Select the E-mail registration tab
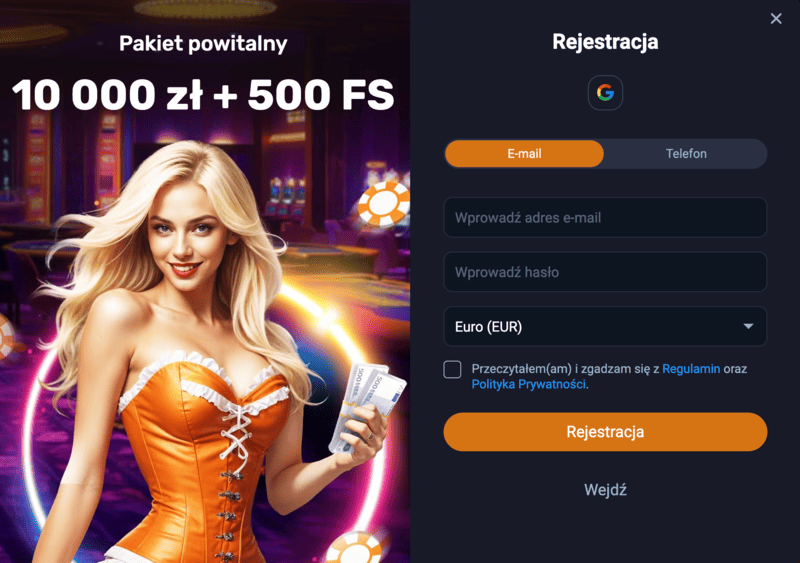Image resolution: width=800 pixels, height=563 pixels. click(524, 154)
